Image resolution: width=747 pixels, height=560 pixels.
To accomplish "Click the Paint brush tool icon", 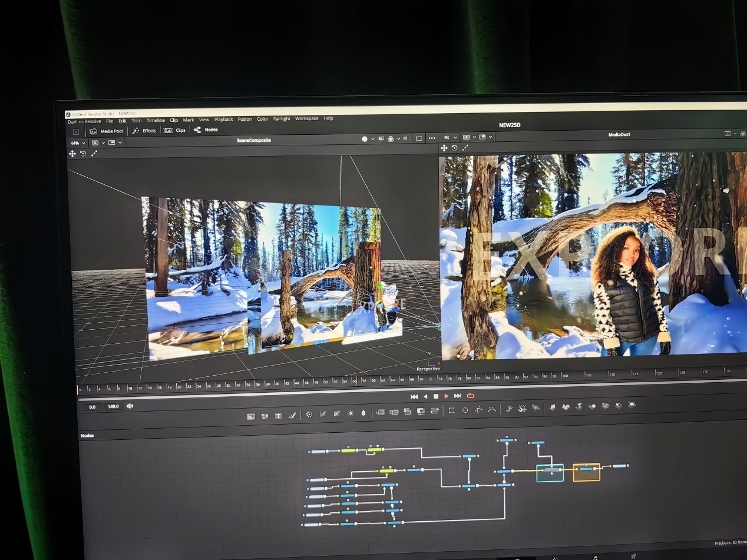I will [x=292, y=416].
